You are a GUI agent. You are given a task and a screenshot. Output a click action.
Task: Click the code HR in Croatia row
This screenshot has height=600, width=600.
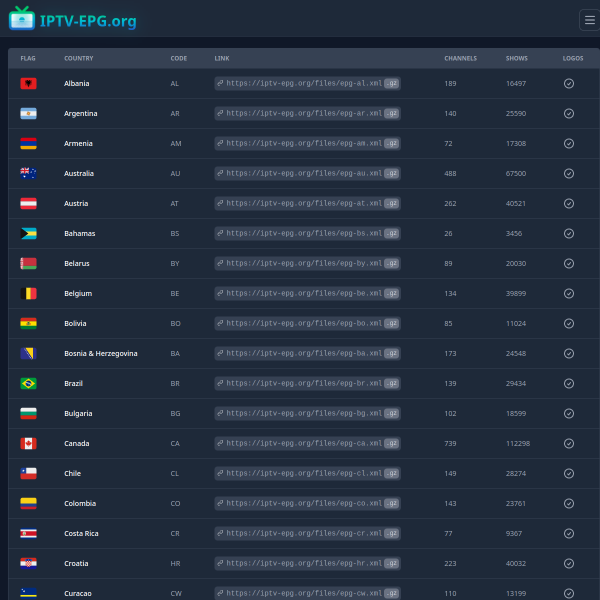[x=175, y=563]
